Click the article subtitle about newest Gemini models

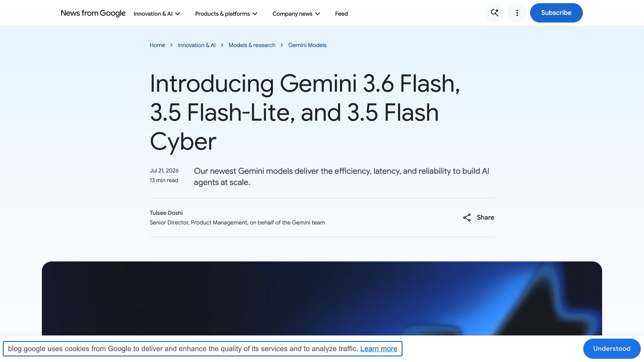341,177
